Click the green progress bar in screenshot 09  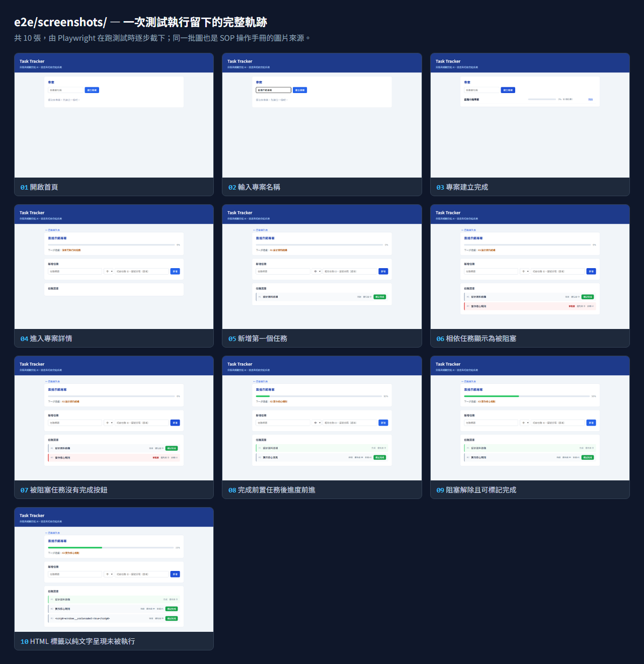tap(491, 396)
